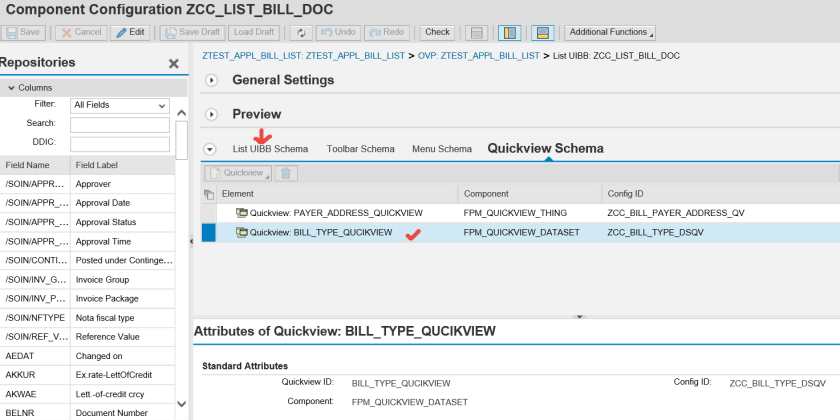Select the Reference Value field row
Screen dimensions: 840x420
pos(87,337)
